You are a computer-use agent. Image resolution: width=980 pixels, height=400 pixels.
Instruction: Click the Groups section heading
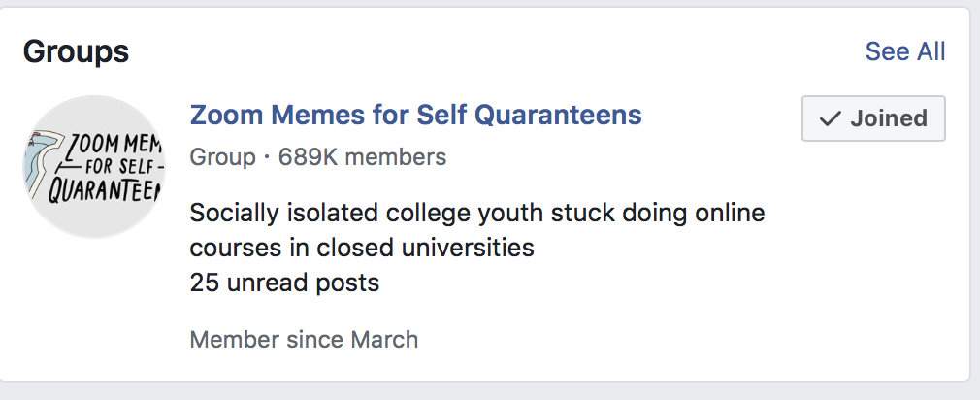[76, 51]
